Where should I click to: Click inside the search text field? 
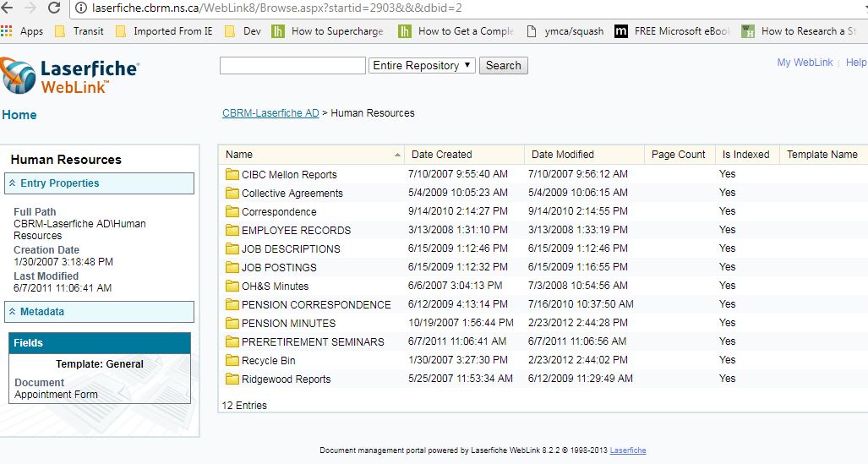[x=292, y=66]
